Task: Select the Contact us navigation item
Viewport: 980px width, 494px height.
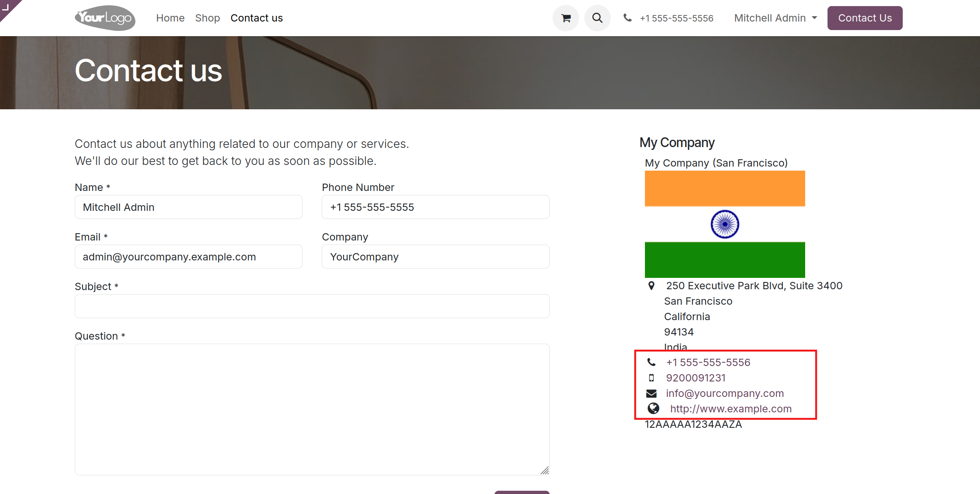Action: click(257, 18)
